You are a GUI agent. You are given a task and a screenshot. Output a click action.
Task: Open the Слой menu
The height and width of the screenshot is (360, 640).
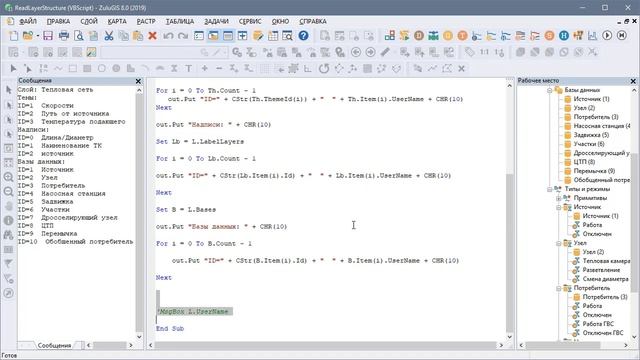(x=89, y=21)
